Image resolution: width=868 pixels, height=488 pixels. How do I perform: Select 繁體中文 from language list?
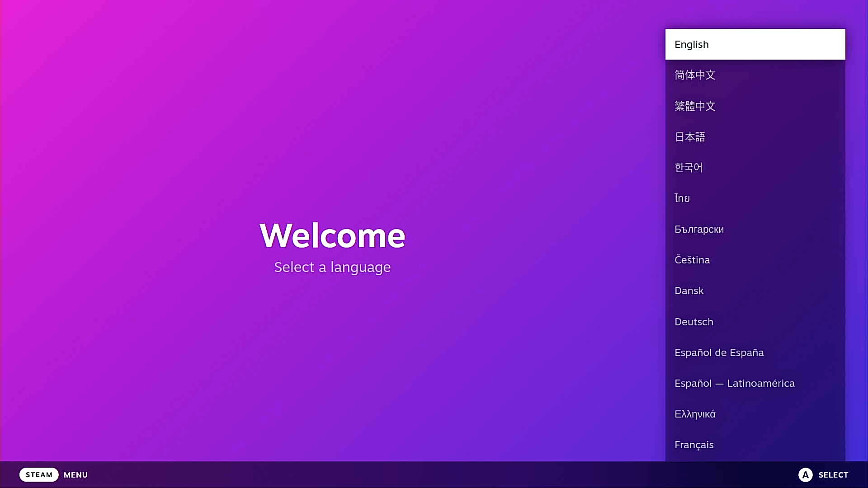(755, 105)
